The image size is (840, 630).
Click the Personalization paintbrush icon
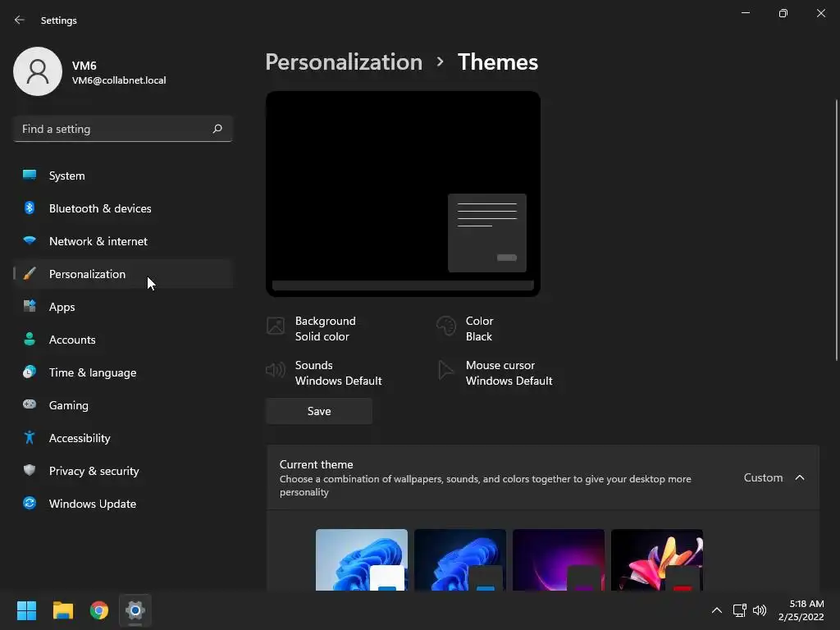click(30, 274)
